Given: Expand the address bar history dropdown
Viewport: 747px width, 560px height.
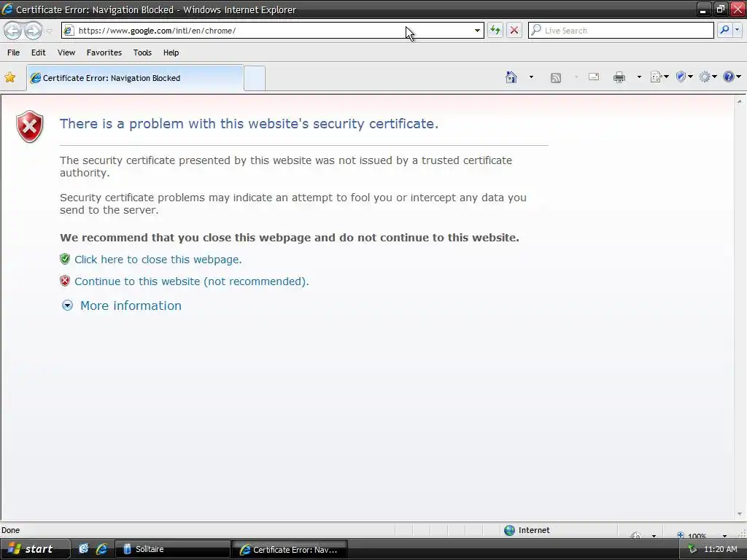Looking at the screenshot, I should [477, 31].
